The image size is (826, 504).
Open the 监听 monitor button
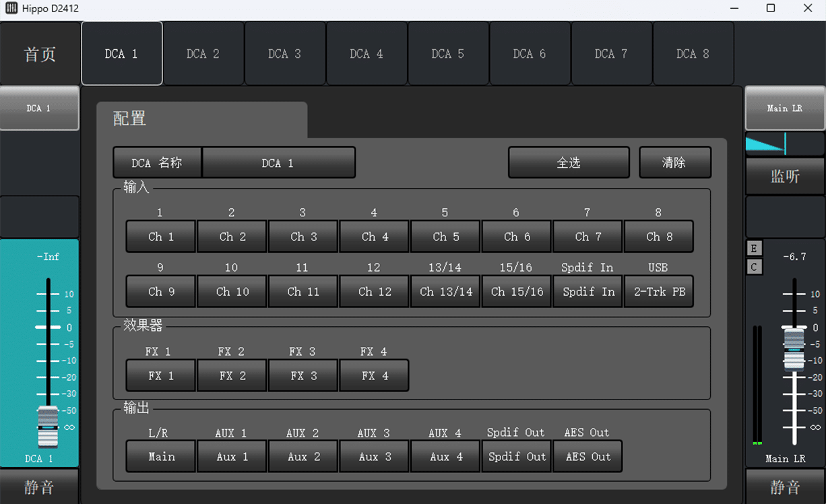pyautogui.click(x=785, y=177)
